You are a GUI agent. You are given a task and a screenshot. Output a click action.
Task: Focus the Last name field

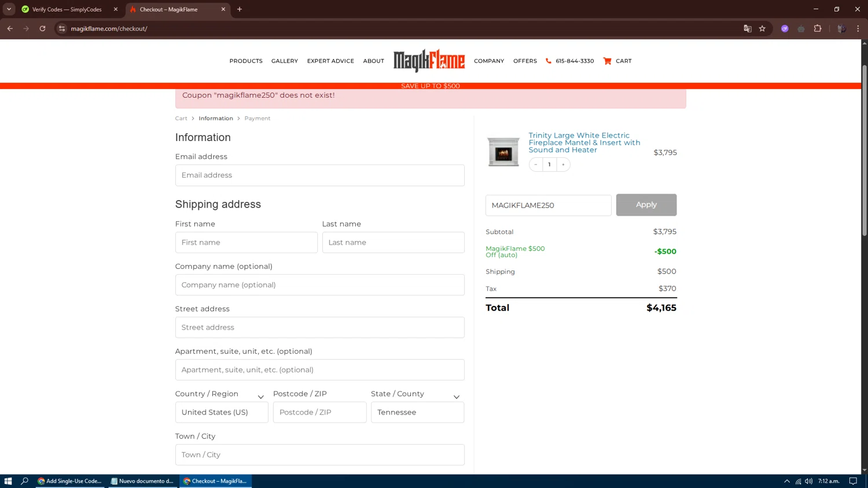click(x=393, y=242)
